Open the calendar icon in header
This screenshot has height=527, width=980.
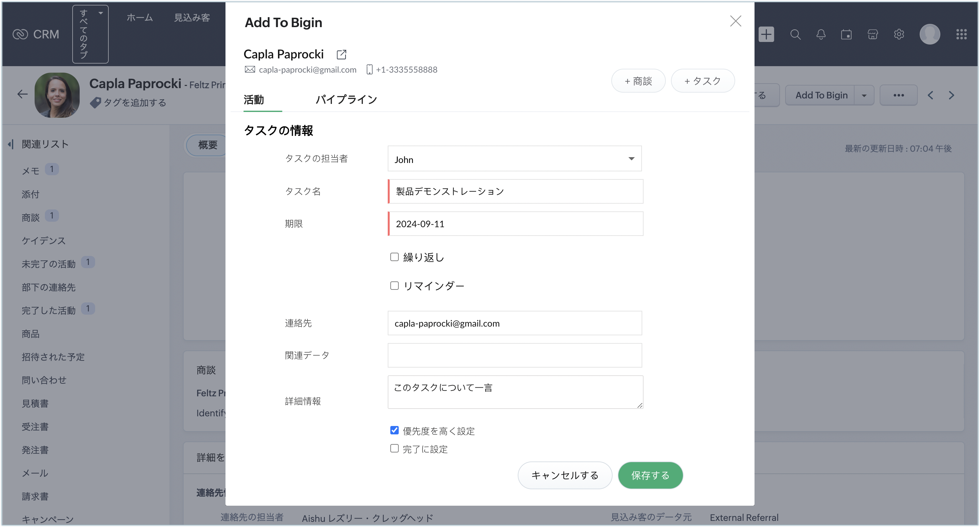pos(846,35)
